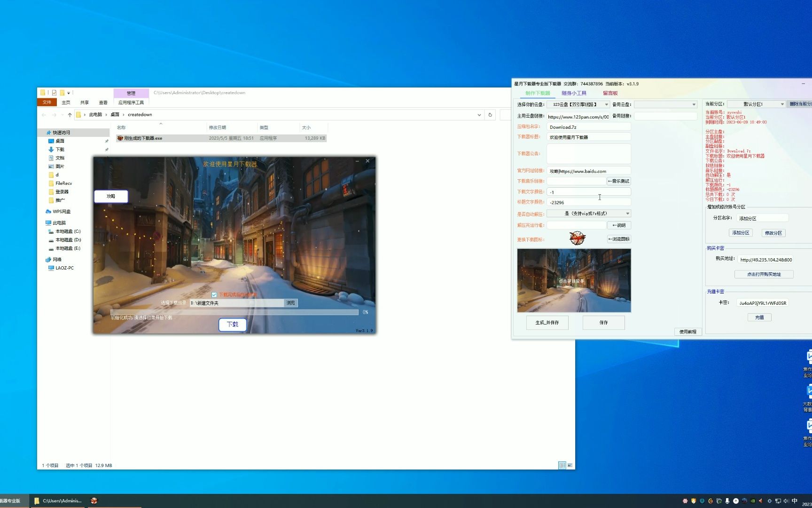Switch Explorer to large icons view
This screenshot has height=508, width=812.
pos(570,465)
